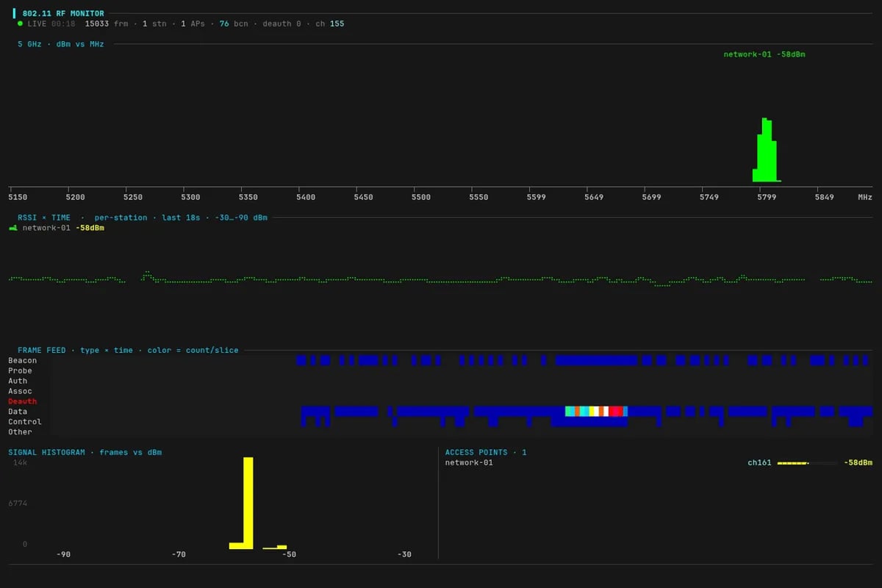Click the 15033 frm frame counter
This screenshot has width=882, height=588.
pos(107,24)
